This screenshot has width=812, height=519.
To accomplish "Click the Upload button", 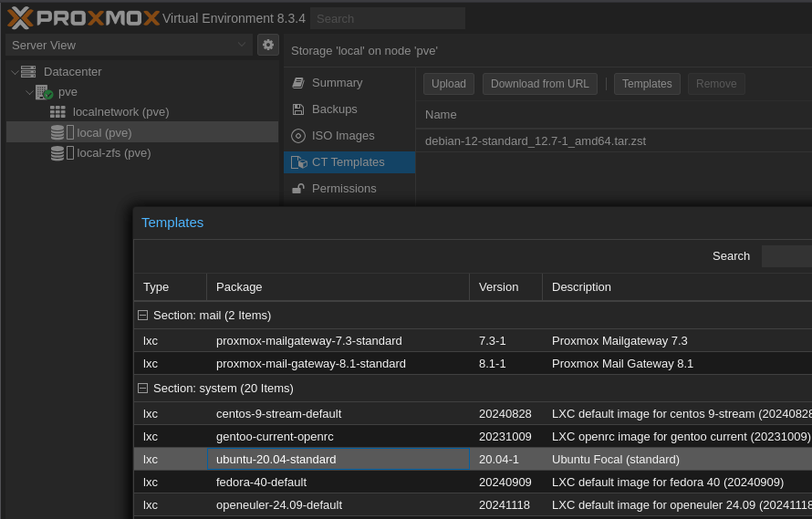I will [449, 84].
